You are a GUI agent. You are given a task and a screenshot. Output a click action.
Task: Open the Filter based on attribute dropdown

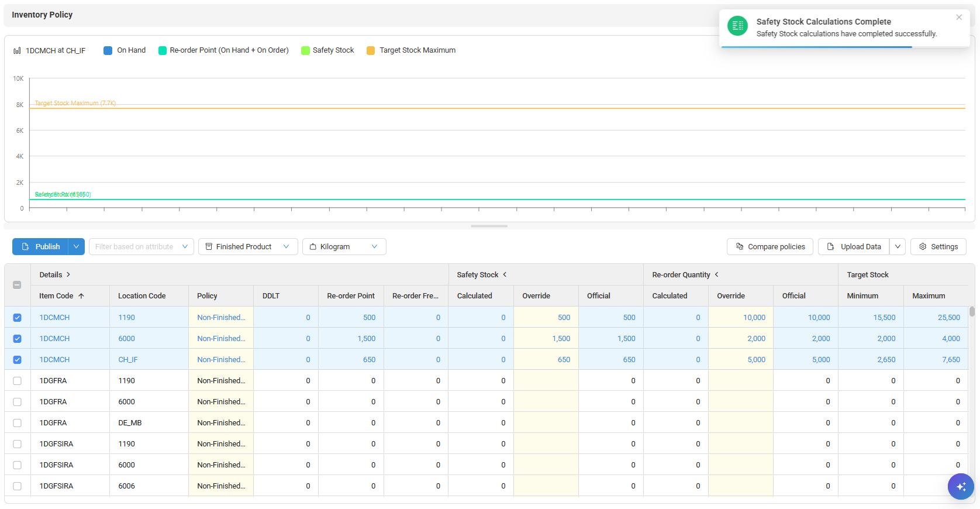(142, 247)
